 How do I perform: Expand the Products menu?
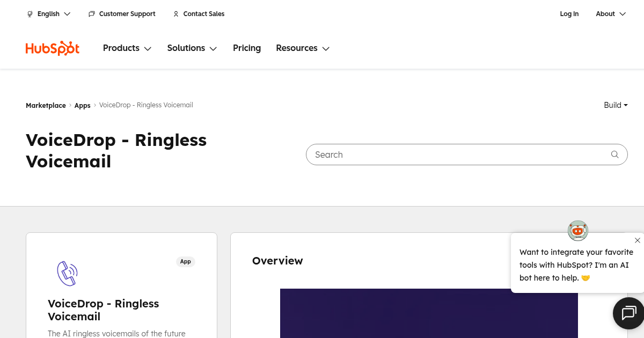127,48
